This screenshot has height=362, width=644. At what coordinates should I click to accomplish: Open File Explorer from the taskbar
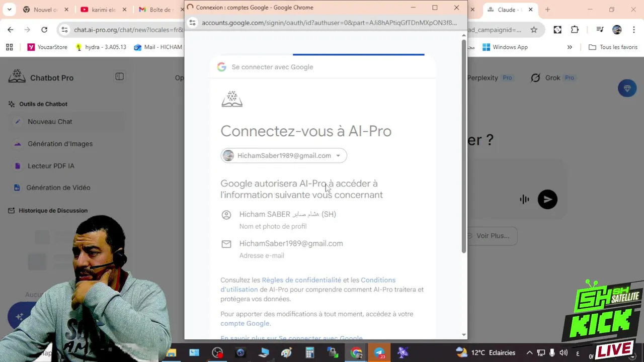tap(172, 353)
